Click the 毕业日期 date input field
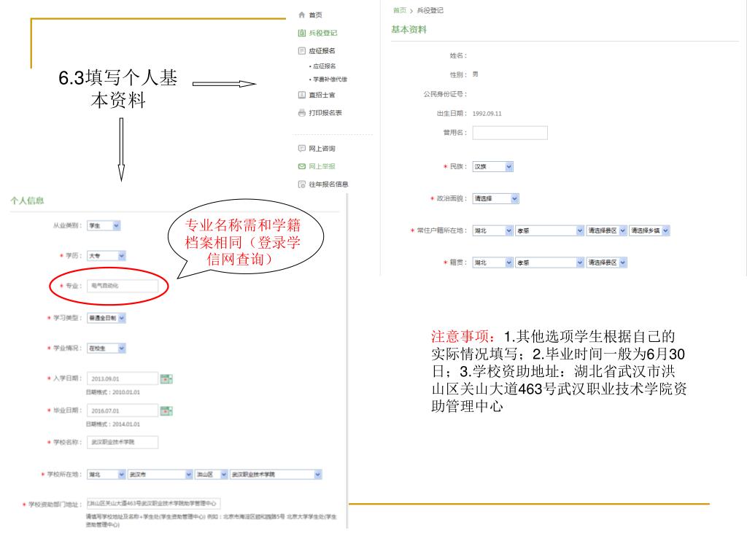The image size is (747, 560). point(123,411)
